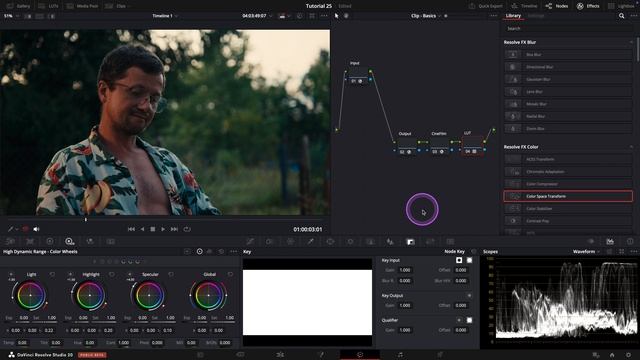
Task: Click the effects library search icon
Action: pos(621,16)
